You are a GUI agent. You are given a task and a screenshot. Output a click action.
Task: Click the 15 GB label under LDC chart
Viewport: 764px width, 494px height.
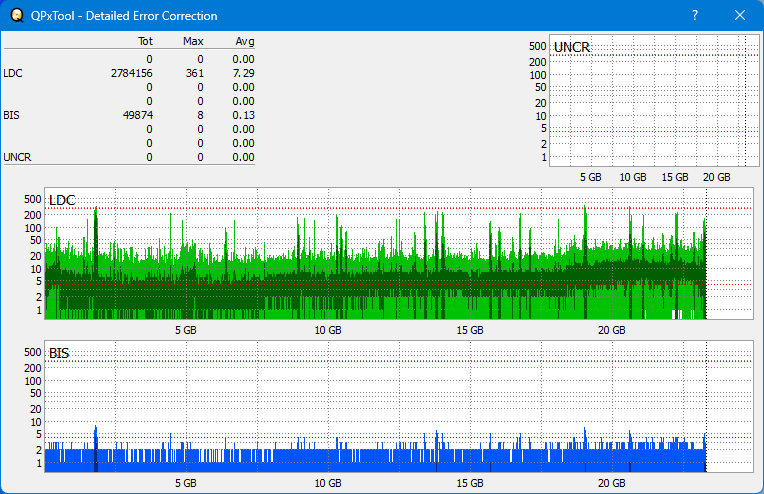470,330
